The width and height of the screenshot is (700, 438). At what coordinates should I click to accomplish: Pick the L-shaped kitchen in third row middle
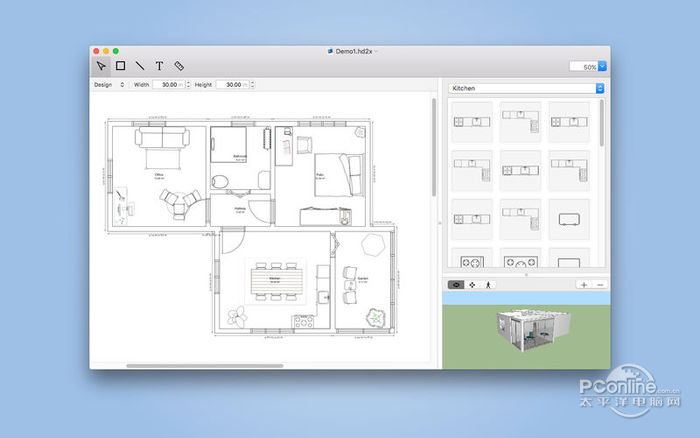pyautogui.click(x=521, y=219)
